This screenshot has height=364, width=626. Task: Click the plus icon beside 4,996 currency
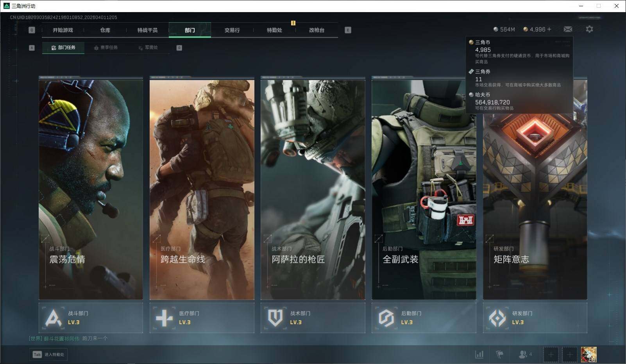(x=549, y=29)
